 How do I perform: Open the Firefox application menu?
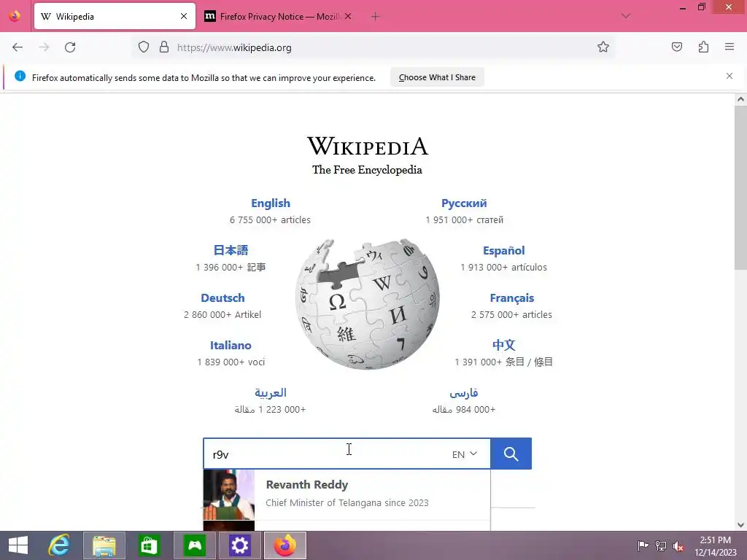tap(729, 47)
